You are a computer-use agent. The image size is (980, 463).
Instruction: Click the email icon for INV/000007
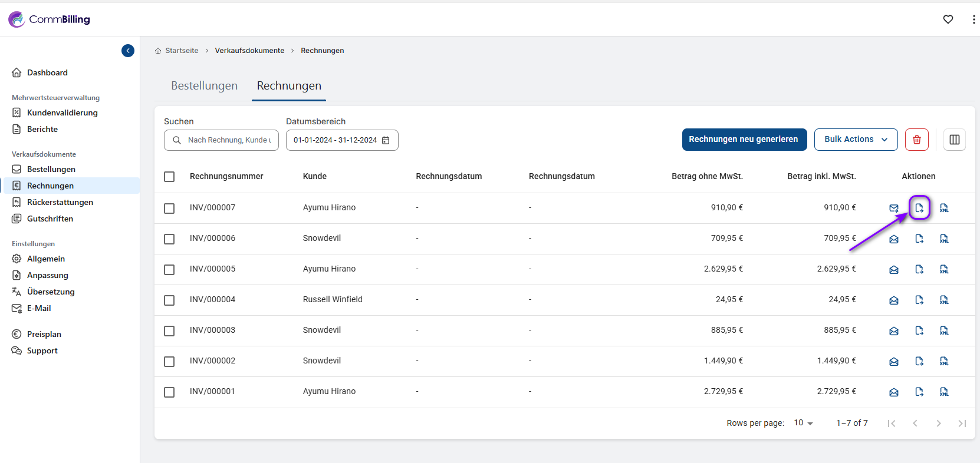(x=894, y=208)
